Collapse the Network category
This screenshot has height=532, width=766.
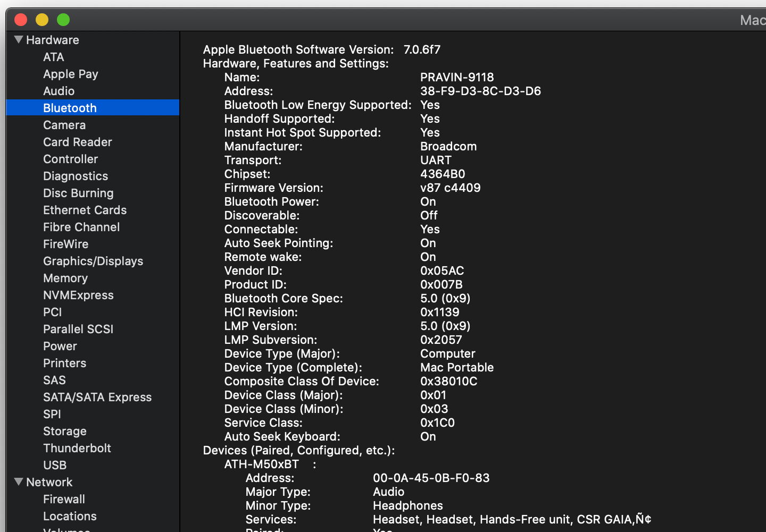(x=18, y=482)
